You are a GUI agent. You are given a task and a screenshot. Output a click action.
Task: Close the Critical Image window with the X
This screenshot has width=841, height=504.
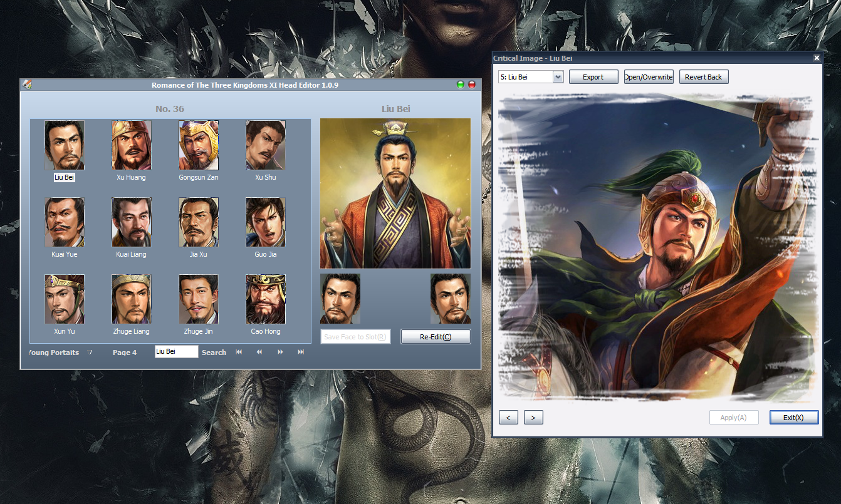tap(817, 58)
